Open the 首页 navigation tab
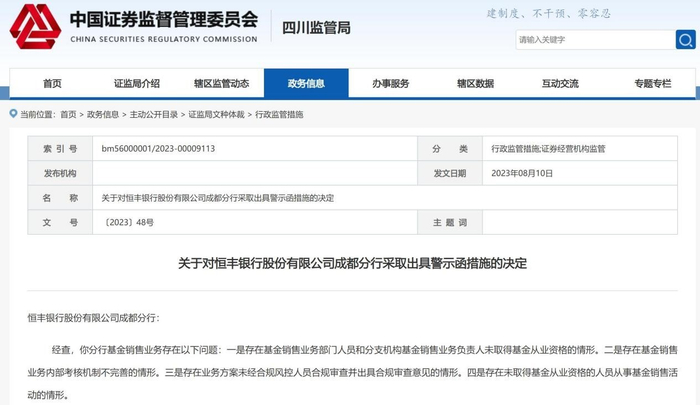Screen dimensions: 700x405 52,84
